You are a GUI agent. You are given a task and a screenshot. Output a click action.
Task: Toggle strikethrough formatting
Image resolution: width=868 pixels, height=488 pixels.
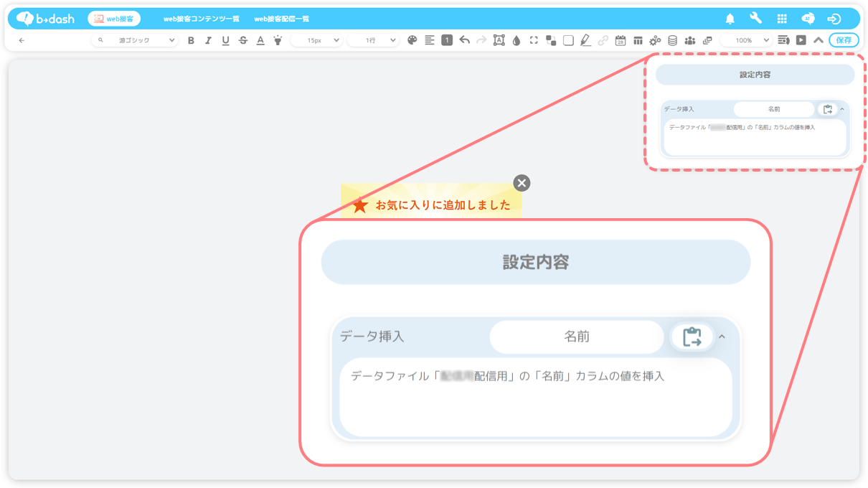[x=242, y=41]
